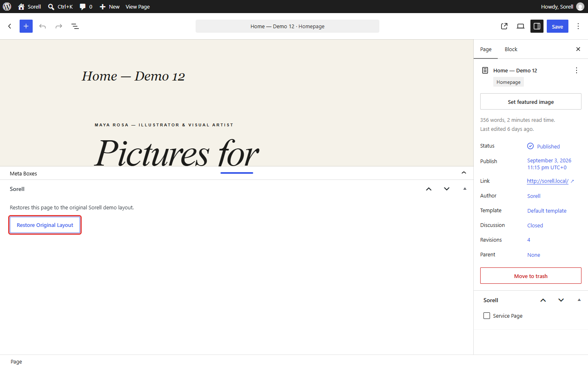Click the user avatar next to Howdy, Sorell

580,7
